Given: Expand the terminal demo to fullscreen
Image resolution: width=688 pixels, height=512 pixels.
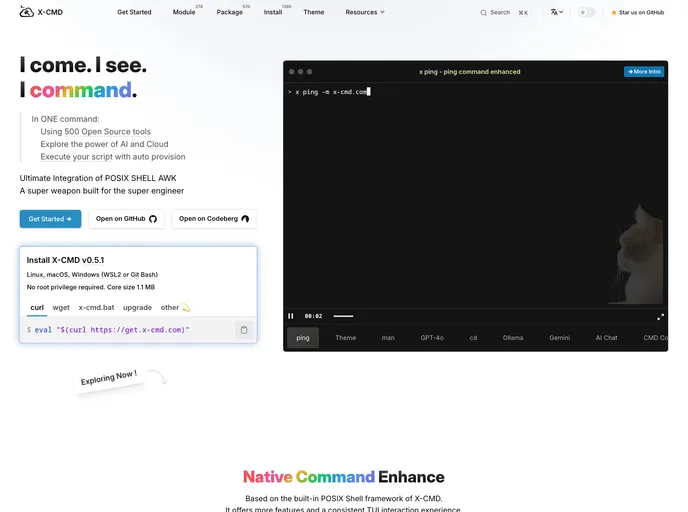Looking at the screenshot, I should 660,317.
